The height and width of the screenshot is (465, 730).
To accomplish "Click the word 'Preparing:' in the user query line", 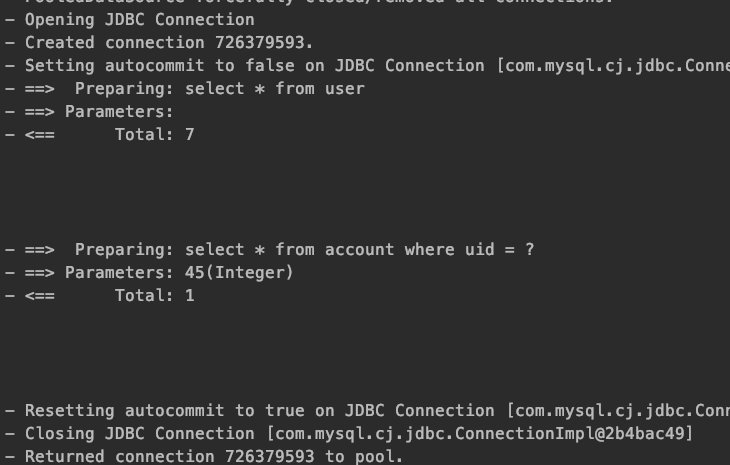I will coord(124,88).
